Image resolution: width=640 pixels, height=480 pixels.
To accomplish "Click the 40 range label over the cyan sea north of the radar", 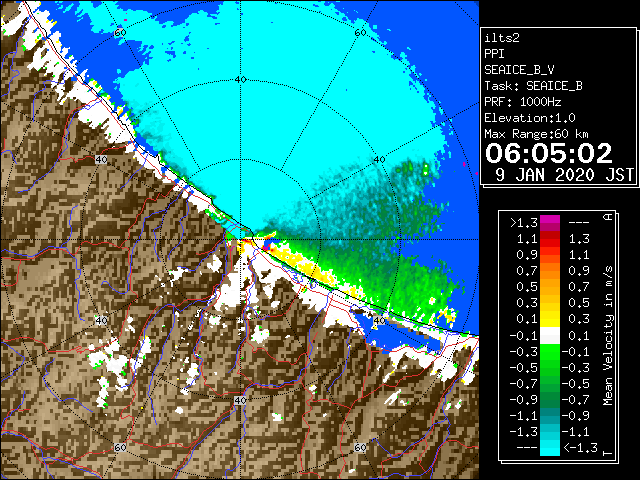I will 241,80.
